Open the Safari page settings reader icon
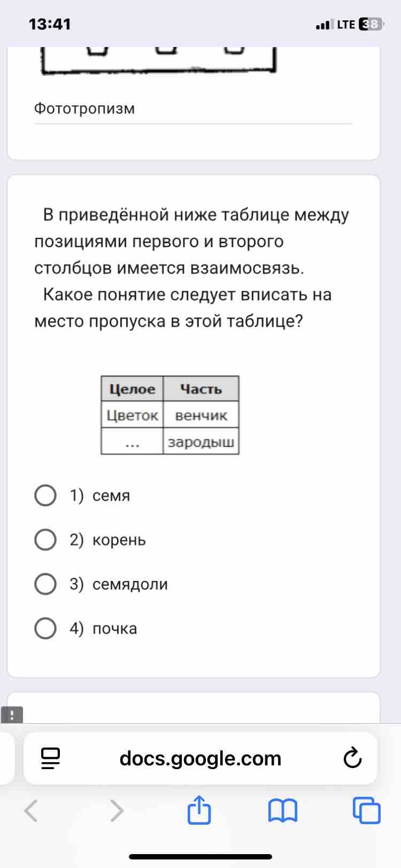Screen dimensions: 401x868 (x=50, y=758)
